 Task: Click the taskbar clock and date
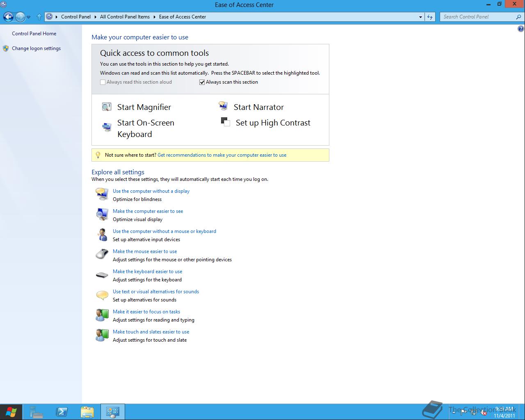pyautogui.click(x=504, y=412)
